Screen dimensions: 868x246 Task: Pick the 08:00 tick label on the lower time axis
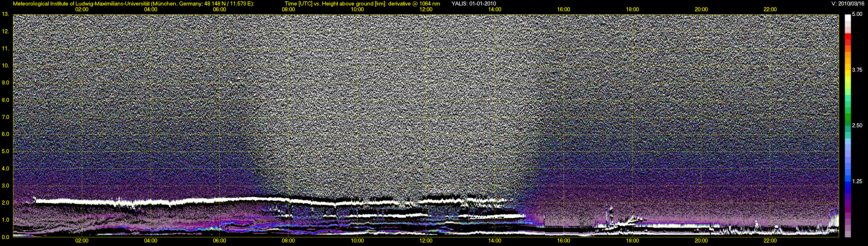[x=288, y=241]
